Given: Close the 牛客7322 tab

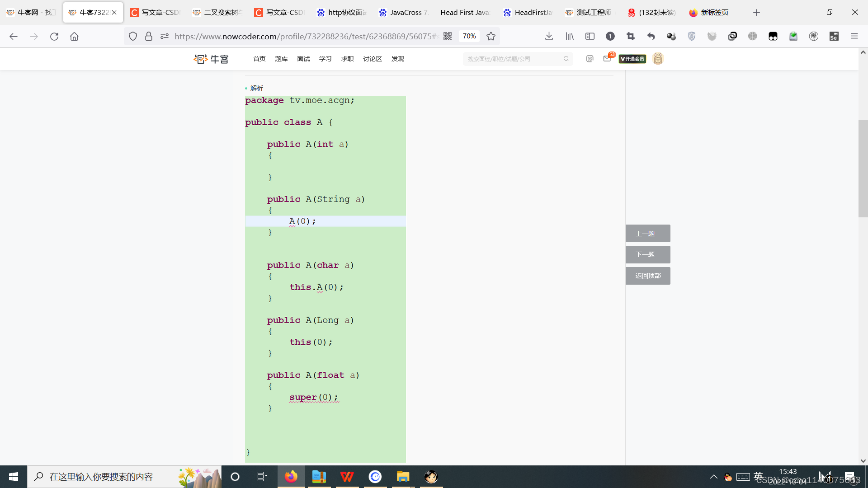Looking at the screenshot, I should click(x=114, y=12).
